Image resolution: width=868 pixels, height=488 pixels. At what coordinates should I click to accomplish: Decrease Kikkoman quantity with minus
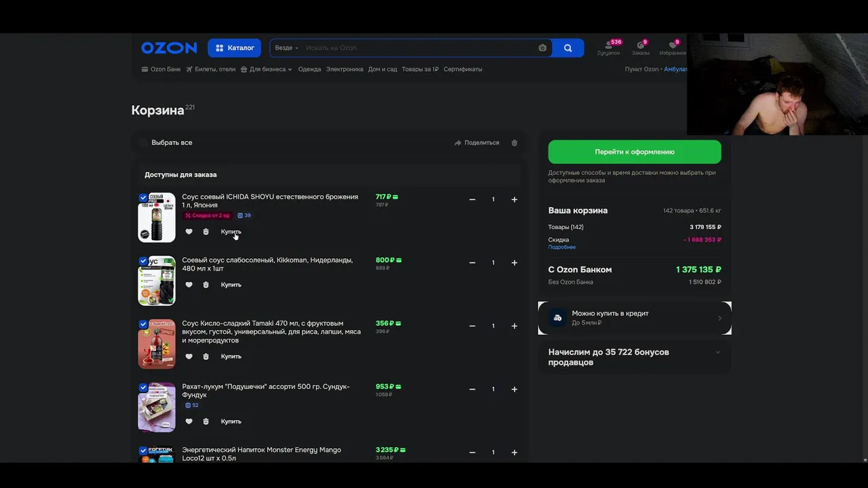[473, 263]
